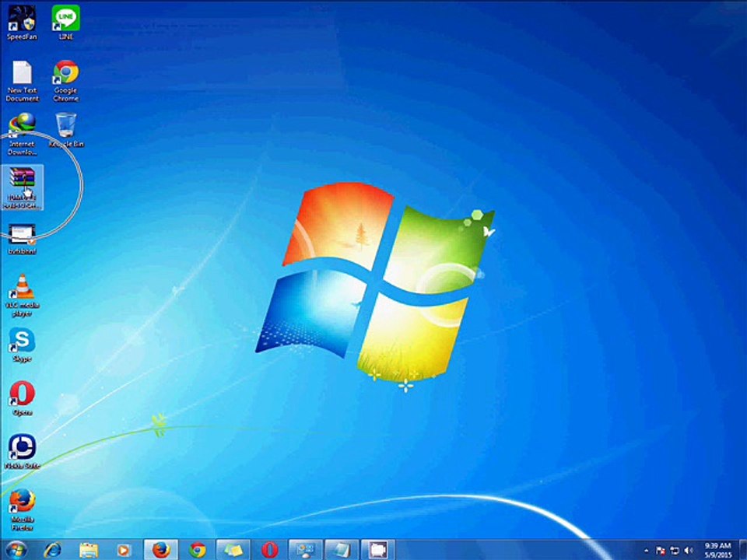Select Internet Download Manager desktop icon
Viewport: 747px width, 560px height.
pyautogui.click(x=22, y=135)
